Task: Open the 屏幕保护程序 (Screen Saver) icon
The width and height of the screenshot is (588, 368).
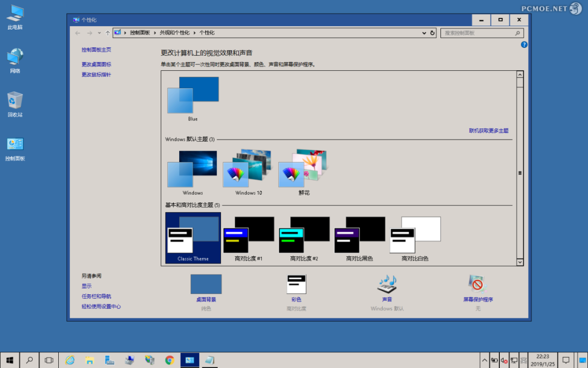Action: click(x=476, y=283)
